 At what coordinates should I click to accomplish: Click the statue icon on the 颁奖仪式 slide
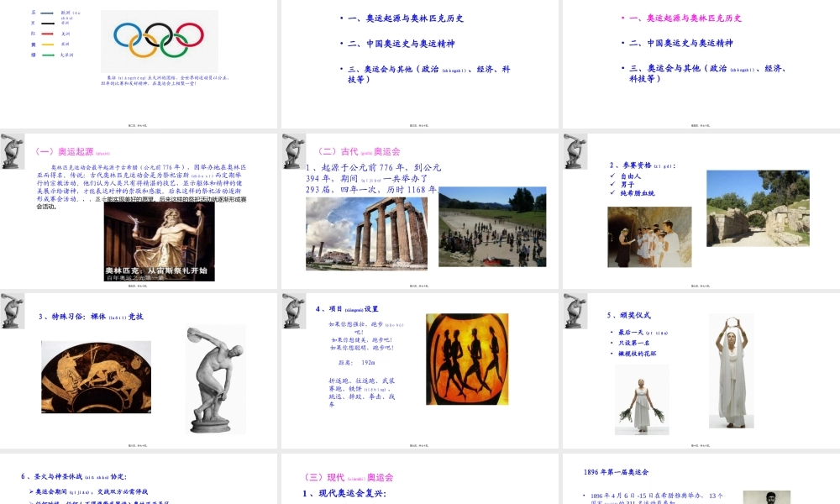pyautogui.click(x=575, y=311)
